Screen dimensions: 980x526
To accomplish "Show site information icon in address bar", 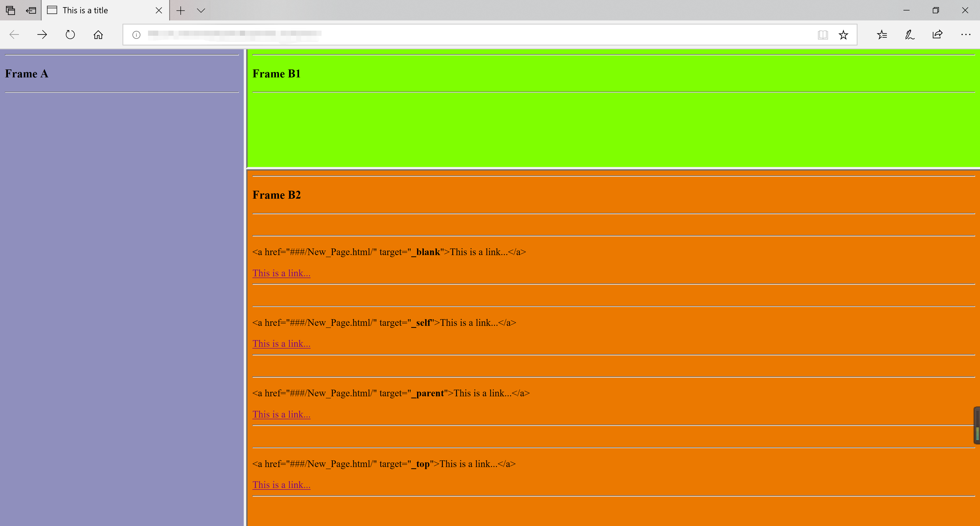I will click(x=136, y=35).
